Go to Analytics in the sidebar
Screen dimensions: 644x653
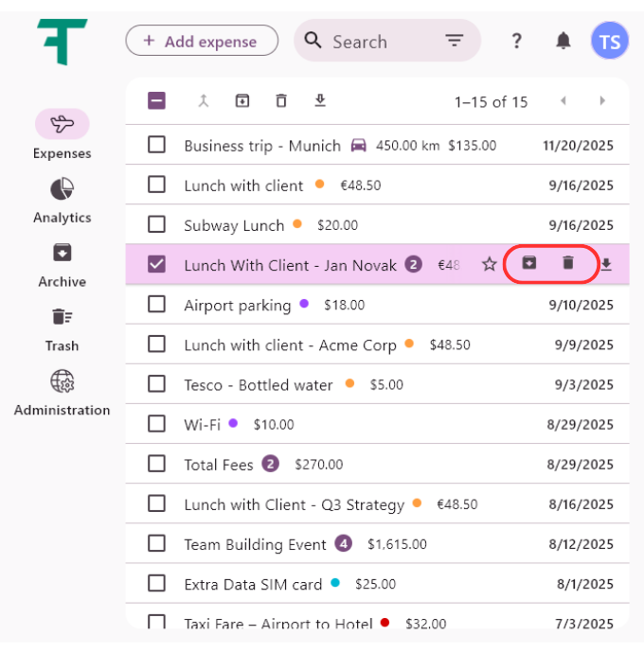click(62, 200)
